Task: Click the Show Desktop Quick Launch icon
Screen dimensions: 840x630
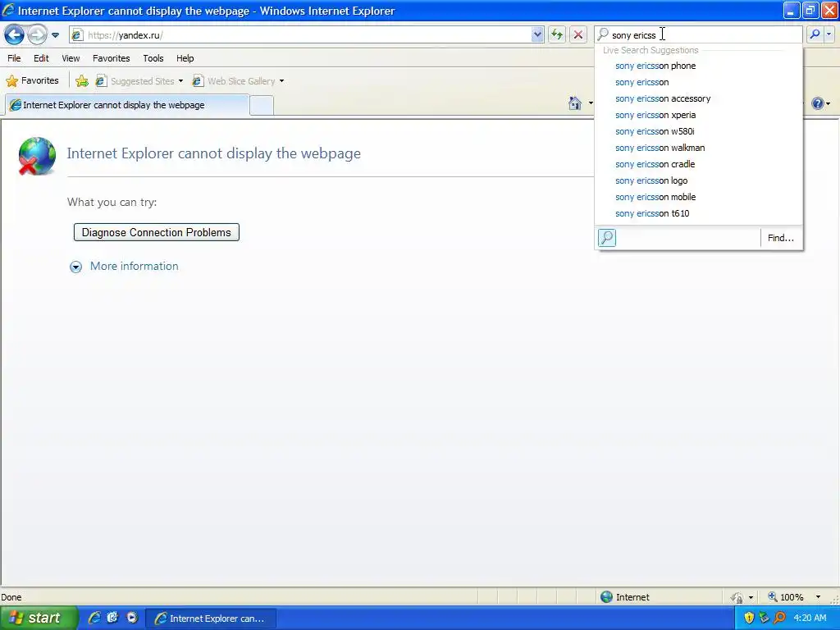Action: [x=113, y=618]
